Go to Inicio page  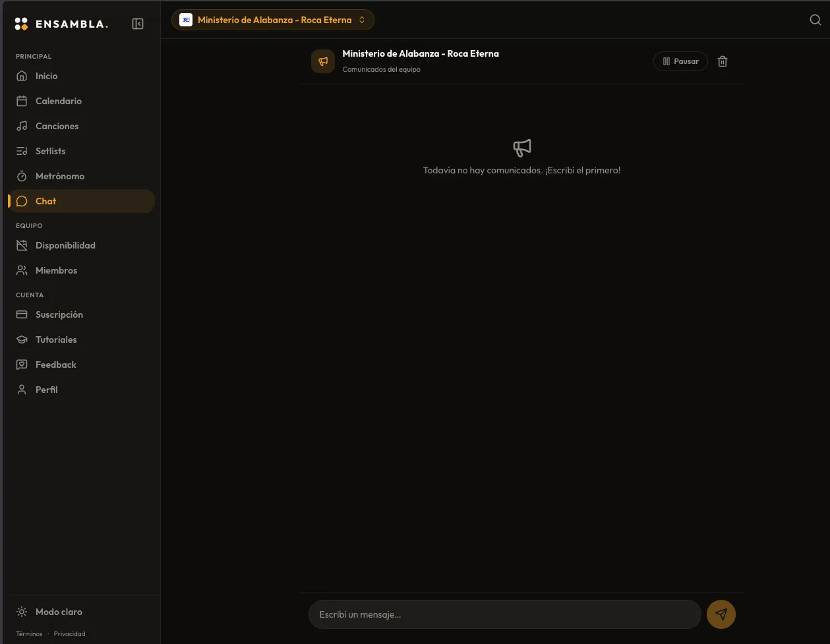[81, 76]
